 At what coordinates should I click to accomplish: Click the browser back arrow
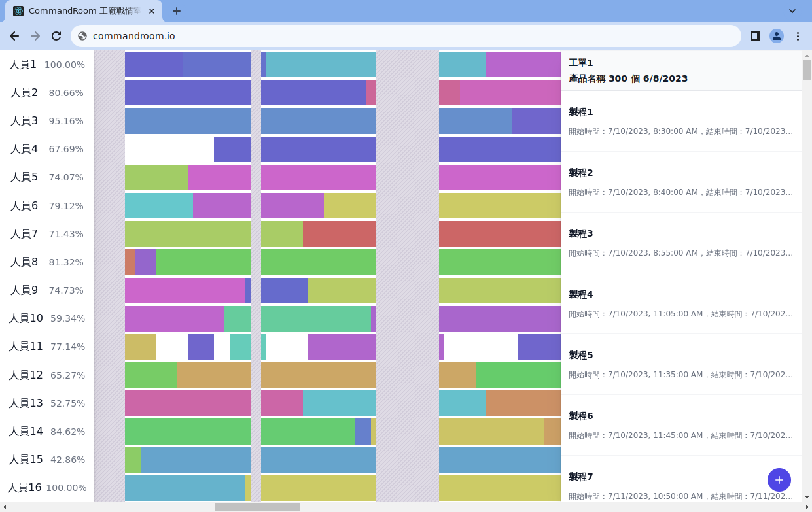(x=14, y=36)
